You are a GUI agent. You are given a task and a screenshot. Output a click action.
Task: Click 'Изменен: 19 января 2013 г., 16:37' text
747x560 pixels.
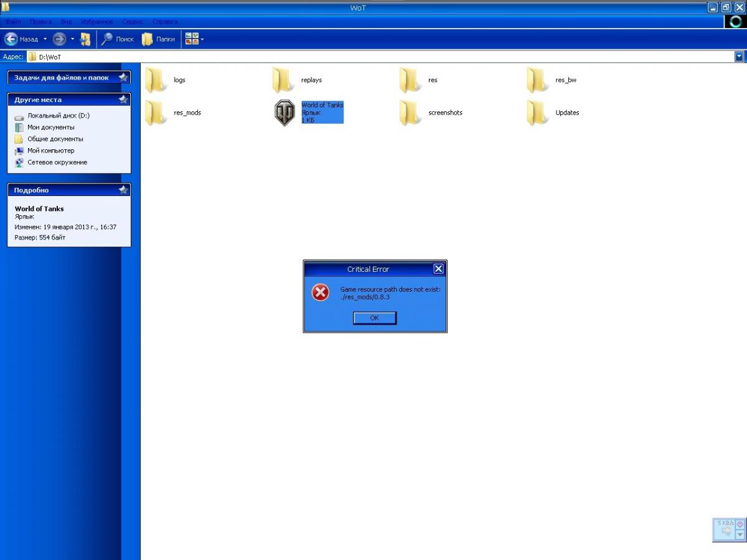point(65,227)
